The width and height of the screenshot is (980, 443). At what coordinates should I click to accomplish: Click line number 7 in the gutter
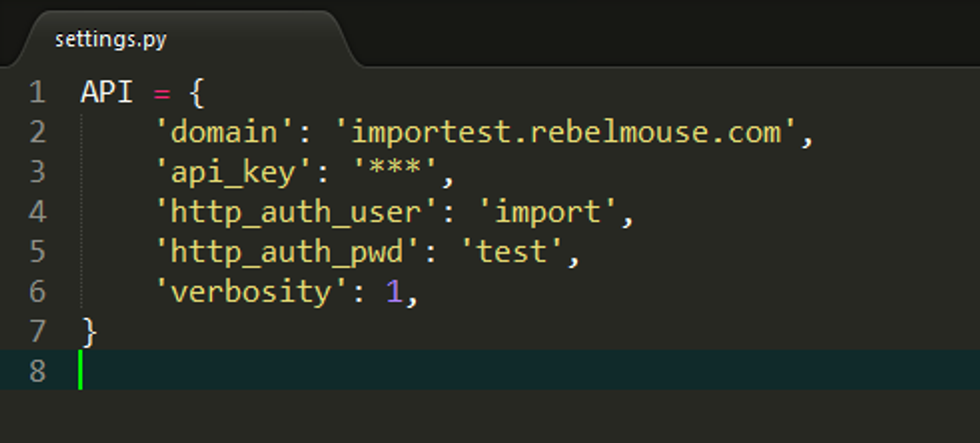tap(37, 331)
